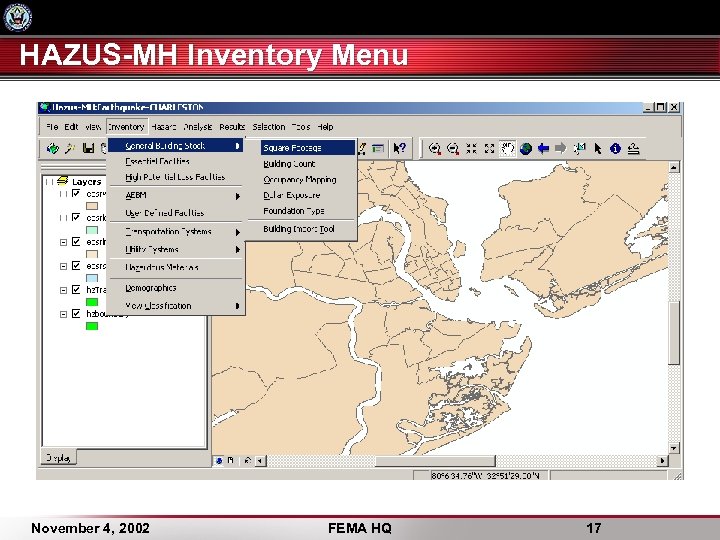Click the wizard wand toolbar icon
720x540 pixels.
[70, 148]
